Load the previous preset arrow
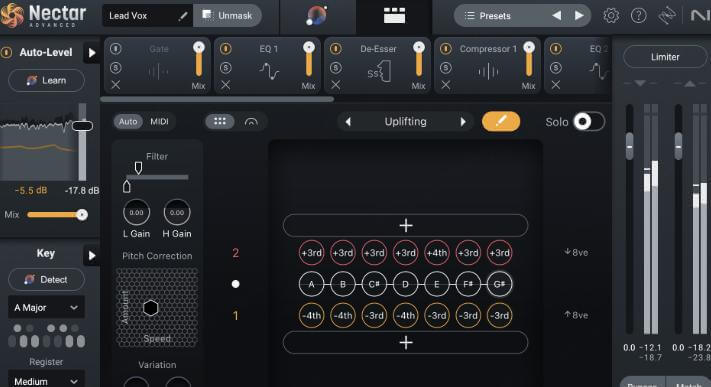 (556, 16)
